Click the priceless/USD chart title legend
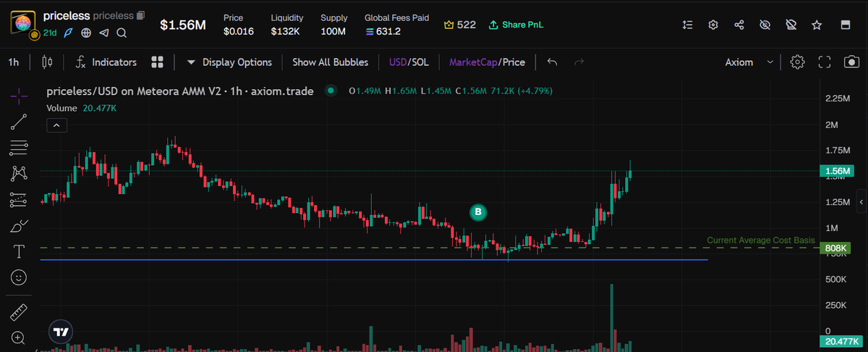868x352 pixels. click(180, 91)
